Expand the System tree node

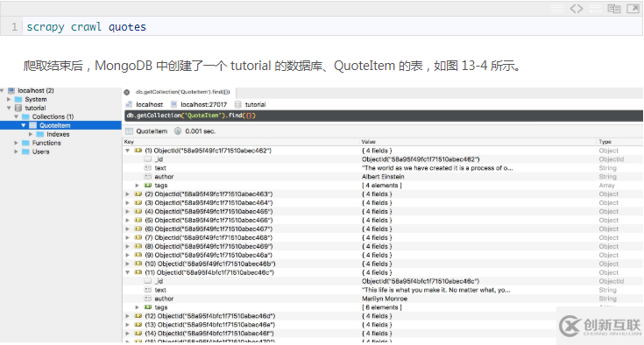9,99
